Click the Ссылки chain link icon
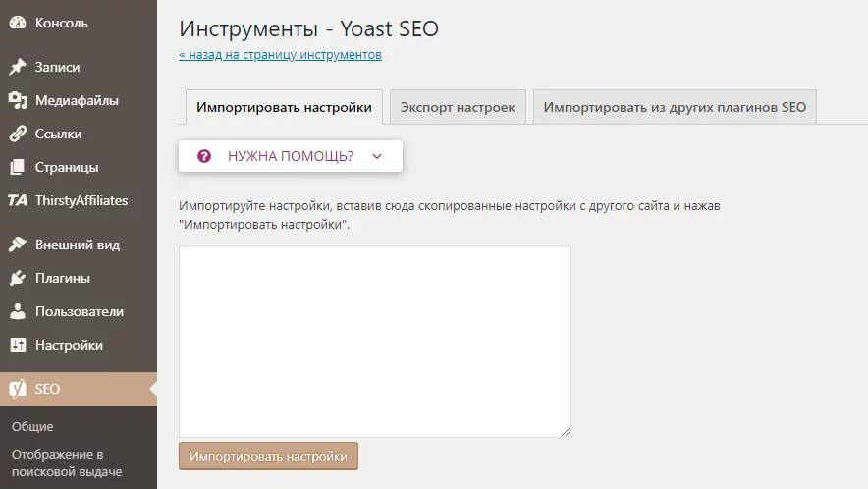Image resolution: width=868 pixels, height=489 pixels. pyautogui.click(x=18, y=134)
